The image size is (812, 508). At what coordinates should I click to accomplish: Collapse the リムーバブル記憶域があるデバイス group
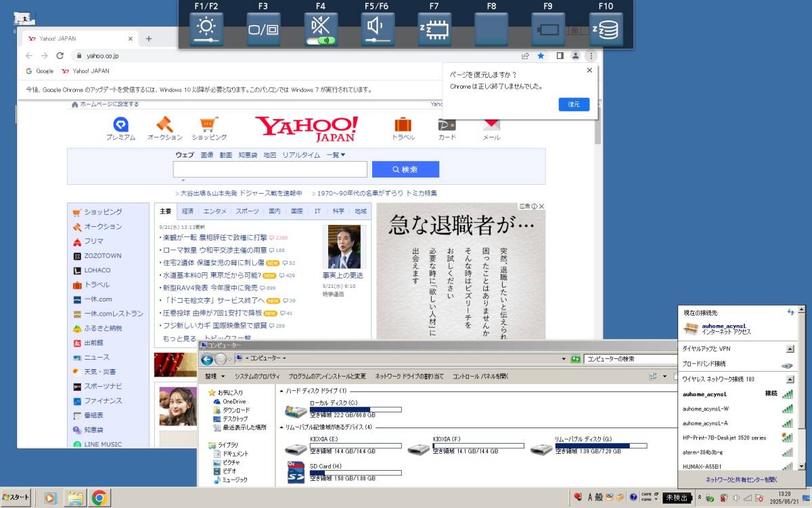[x=281, y=427]
